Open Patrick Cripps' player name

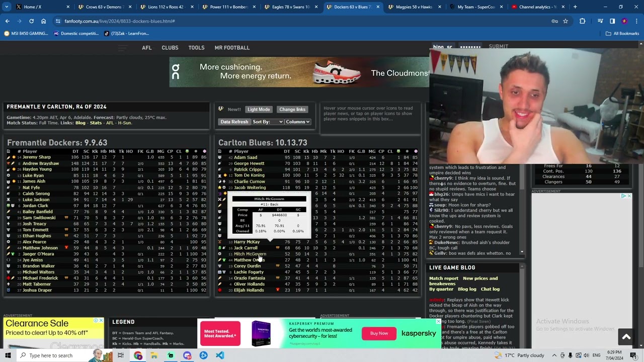248,169
